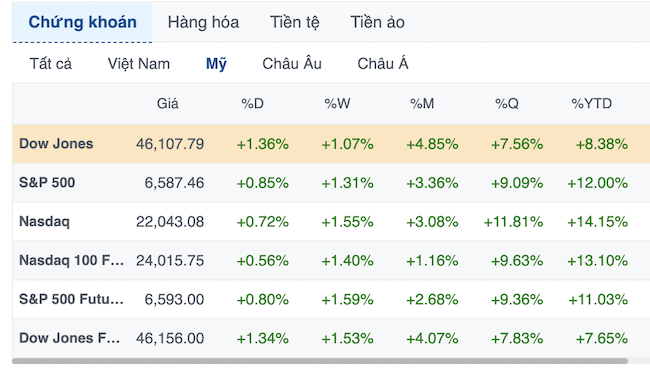This screenshot has width=650, height=377.
Task: Open the Dow Jones Futures row
Action: tap(331, 338)
